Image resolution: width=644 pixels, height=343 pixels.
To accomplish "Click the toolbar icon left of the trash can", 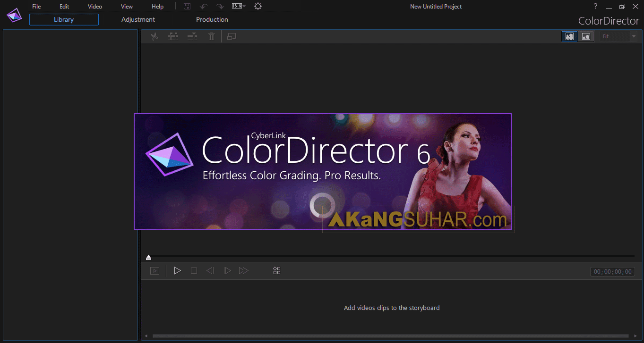I will (x=192, y=36).
